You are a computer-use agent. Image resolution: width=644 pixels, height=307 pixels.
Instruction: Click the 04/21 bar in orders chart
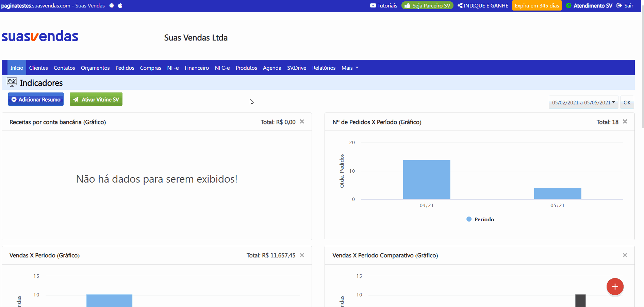[x=427, y=180]
